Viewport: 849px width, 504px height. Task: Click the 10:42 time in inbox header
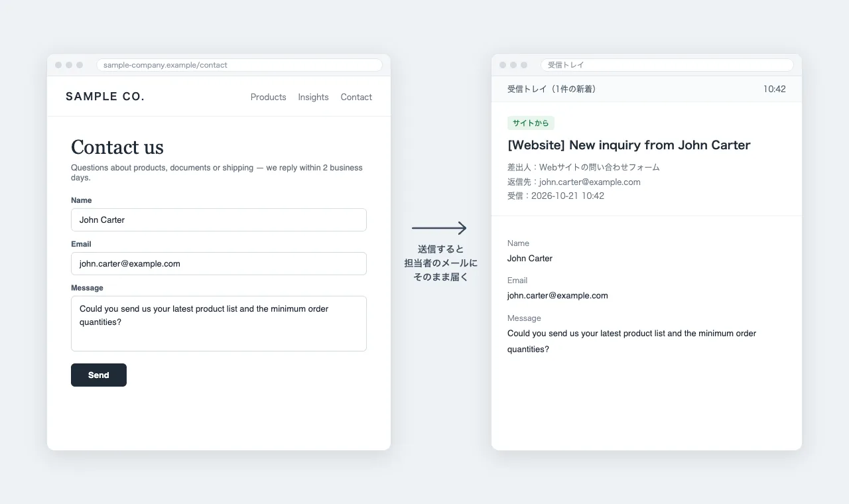coord(774,89)
